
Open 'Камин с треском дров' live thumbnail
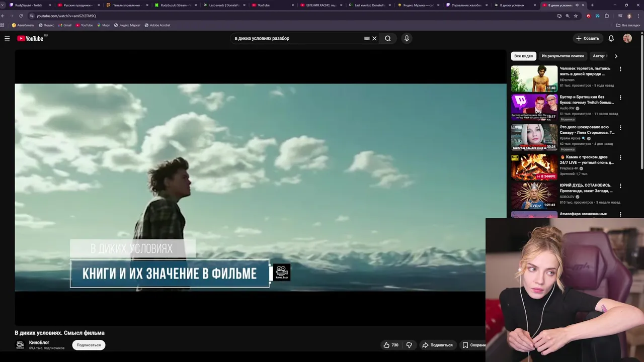pyautogui.click(x=534, y=167)
